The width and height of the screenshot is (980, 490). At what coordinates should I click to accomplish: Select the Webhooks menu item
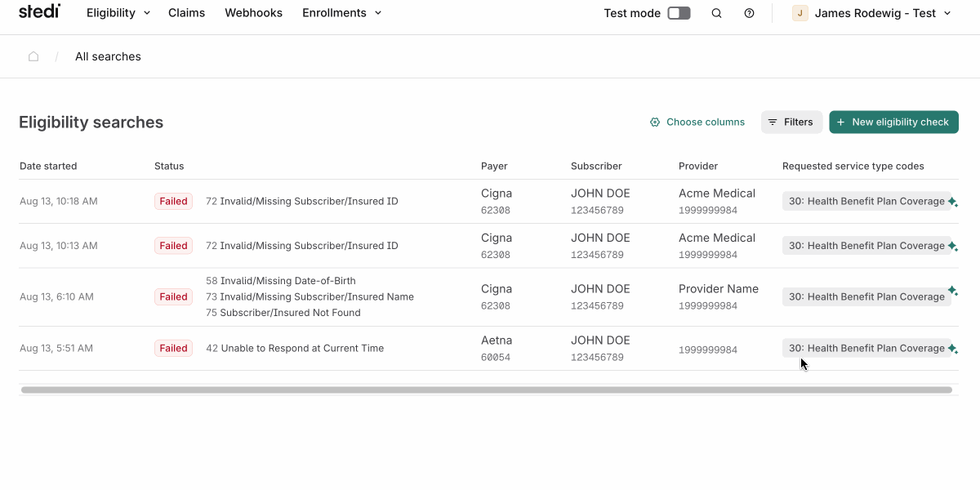point(253,12)
